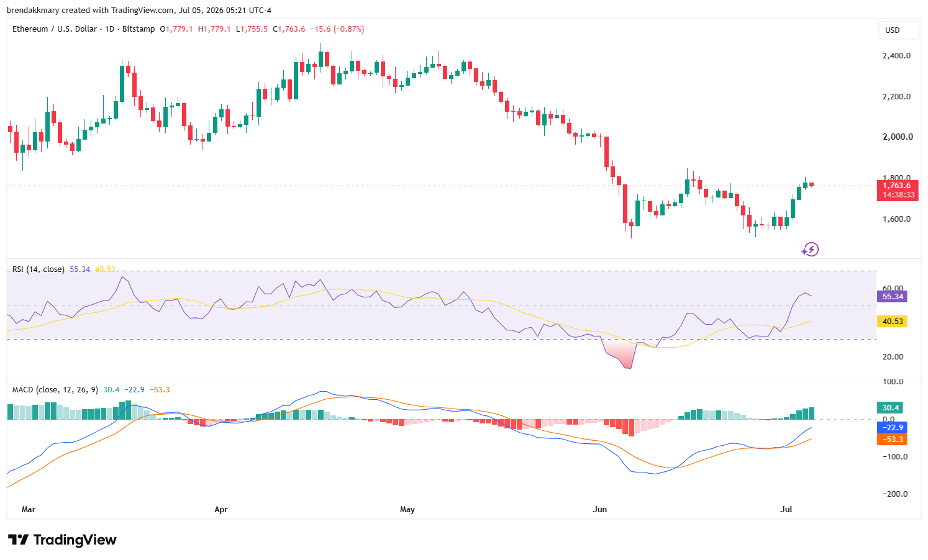The height and width of the screenshot is (560, 928).
Task: Select the high value H1,779.1
Action: pos(214,29)
